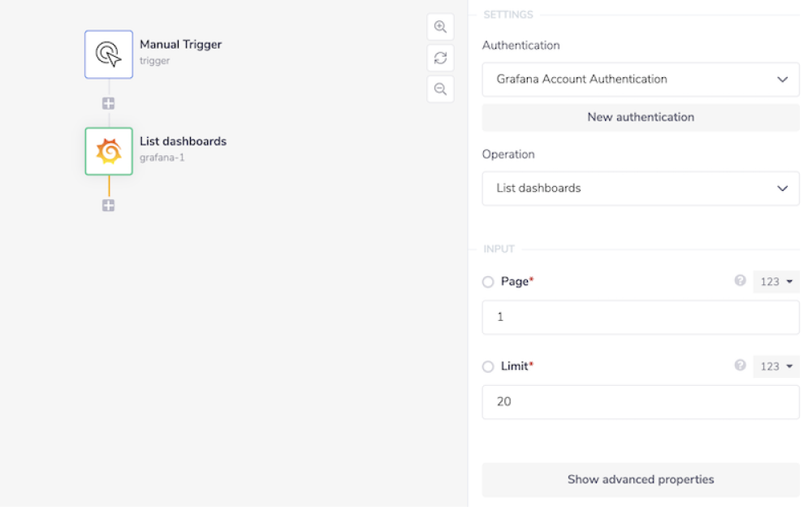Expand the Operation dropdown
Image resolution: width=812 pixels, height=507 pixels.
(641, 188)
